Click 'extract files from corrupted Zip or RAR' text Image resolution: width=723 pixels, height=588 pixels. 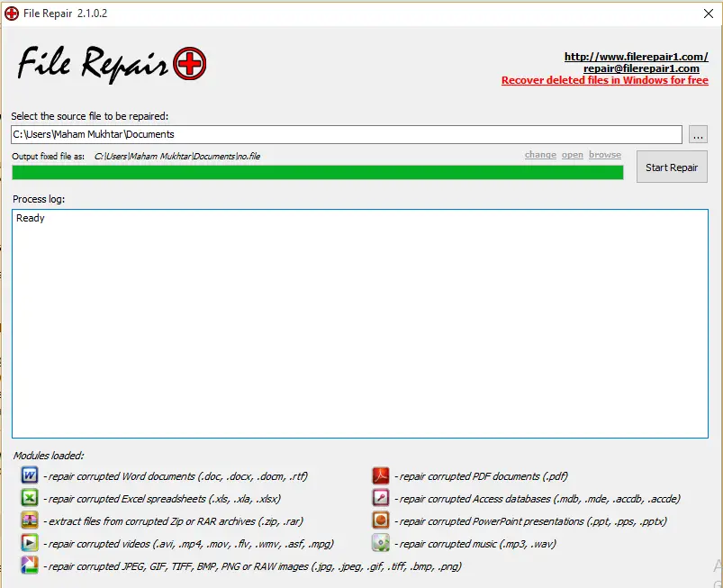click(x=176, y=521)
